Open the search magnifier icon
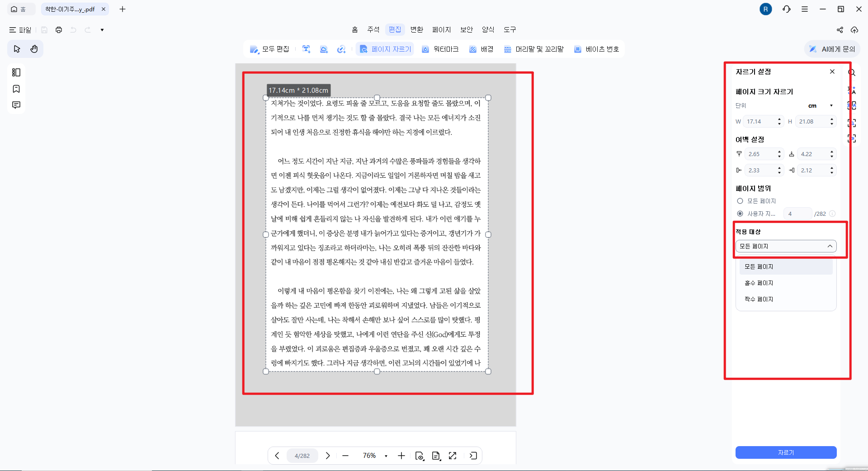 coord(852,72)
